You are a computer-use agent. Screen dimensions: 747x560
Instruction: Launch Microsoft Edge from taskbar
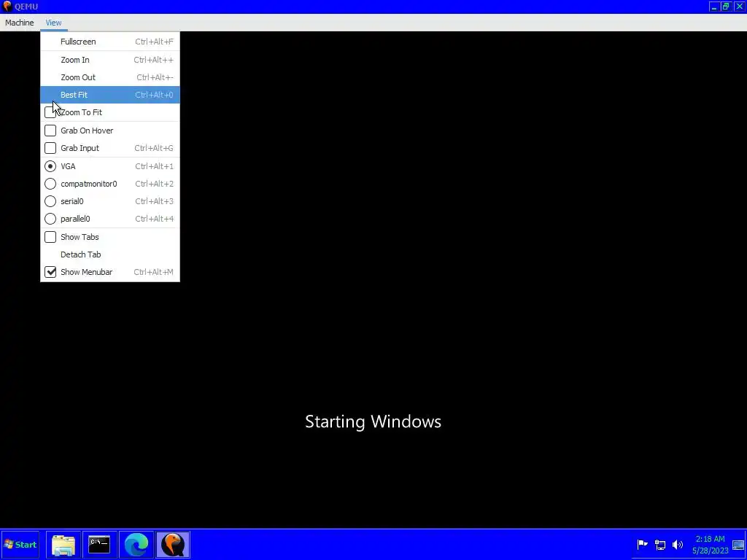pyautogui.click(x=136, y=545)
